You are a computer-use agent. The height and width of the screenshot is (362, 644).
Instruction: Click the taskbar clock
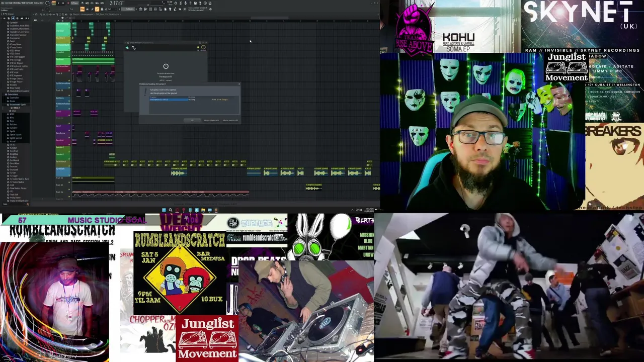[x=369, y=210]
